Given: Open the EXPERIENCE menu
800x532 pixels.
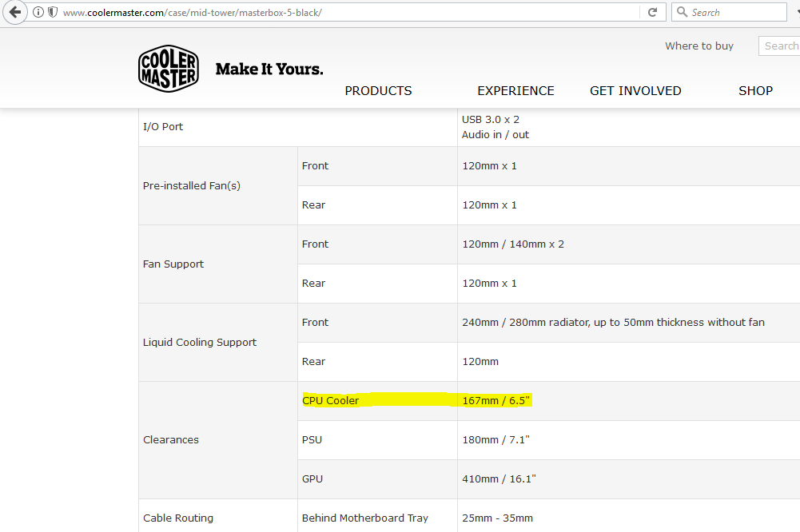Looking at the screenshot, I should [515, 91].
